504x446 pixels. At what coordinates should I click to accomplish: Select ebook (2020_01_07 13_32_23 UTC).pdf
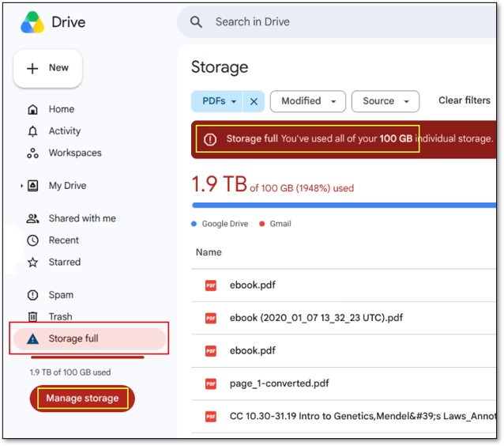[344, 318]
